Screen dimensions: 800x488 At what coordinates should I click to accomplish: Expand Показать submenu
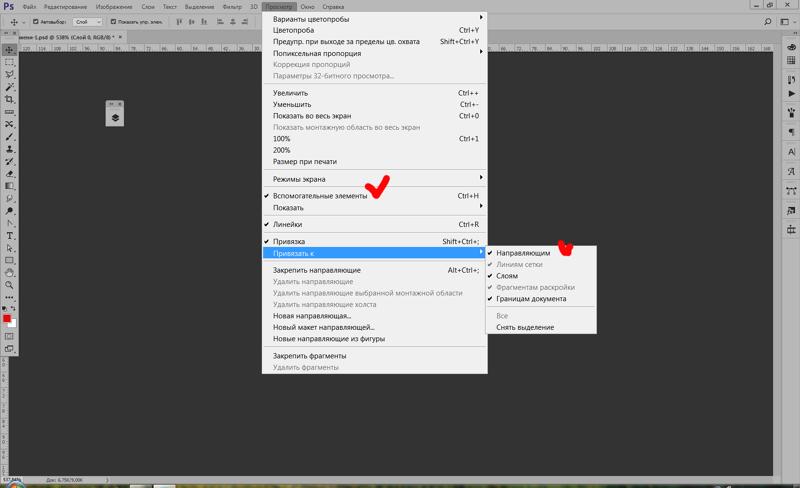(374, 208)
